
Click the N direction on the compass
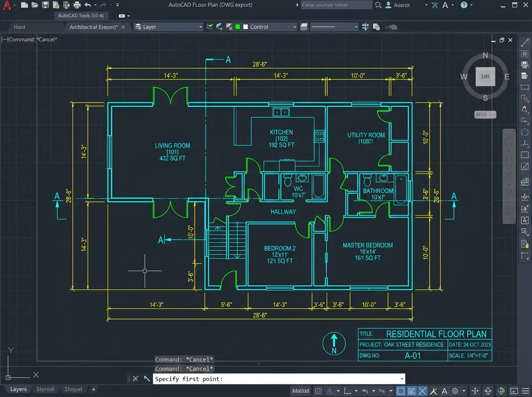pyautogui.click(x=485, y=55)
